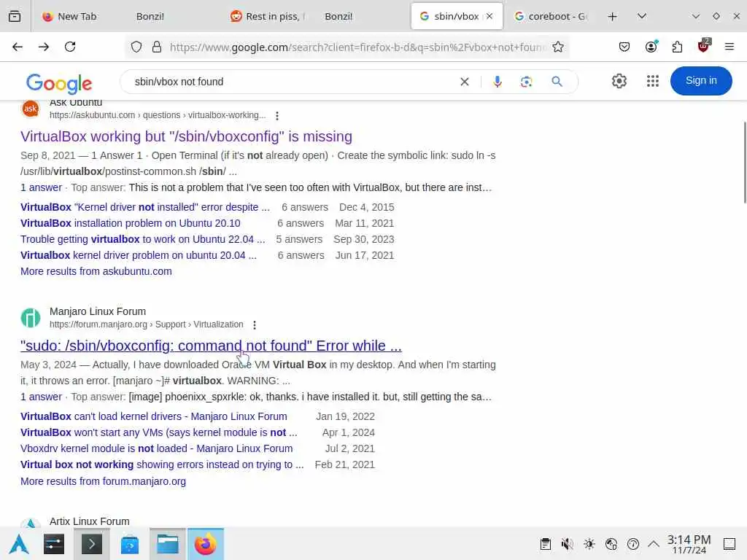
Task: Search by image with Google Lens
Action: point(527,82)
